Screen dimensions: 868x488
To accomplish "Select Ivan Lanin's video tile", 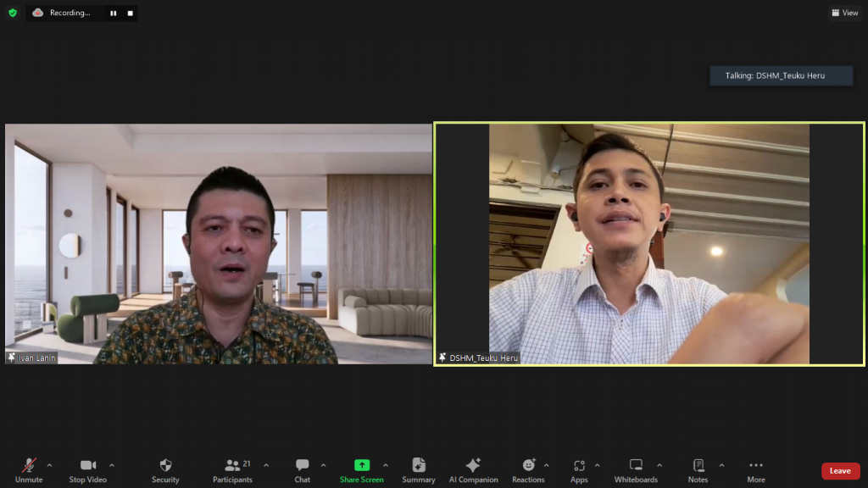I will (x=219, y=244).
